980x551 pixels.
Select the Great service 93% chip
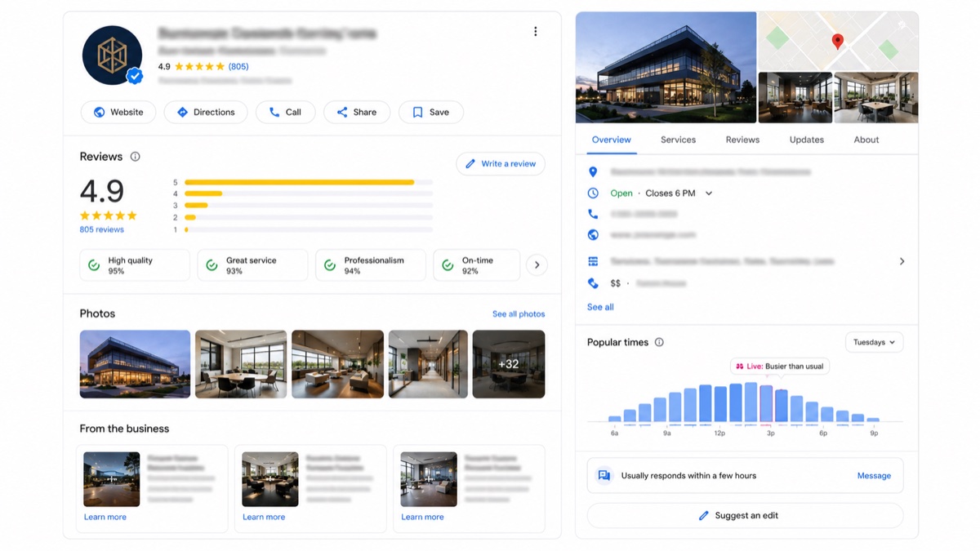click(x=252, y=265)
